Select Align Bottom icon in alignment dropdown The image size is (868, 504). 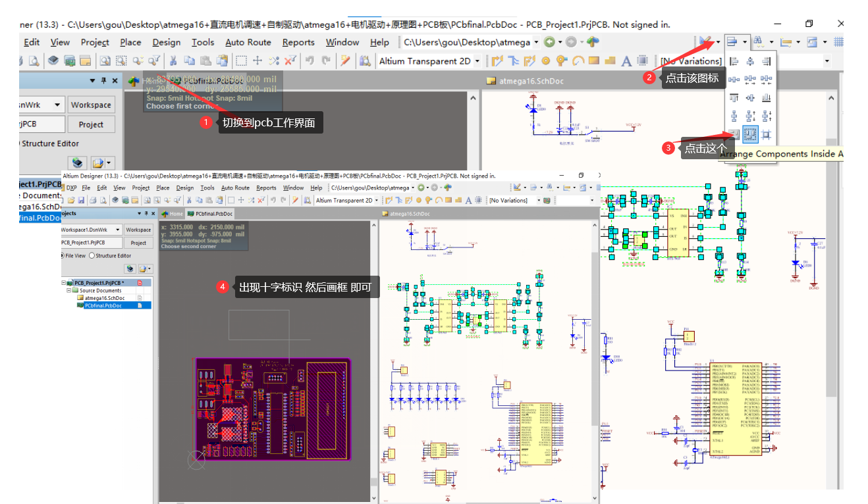766,97
